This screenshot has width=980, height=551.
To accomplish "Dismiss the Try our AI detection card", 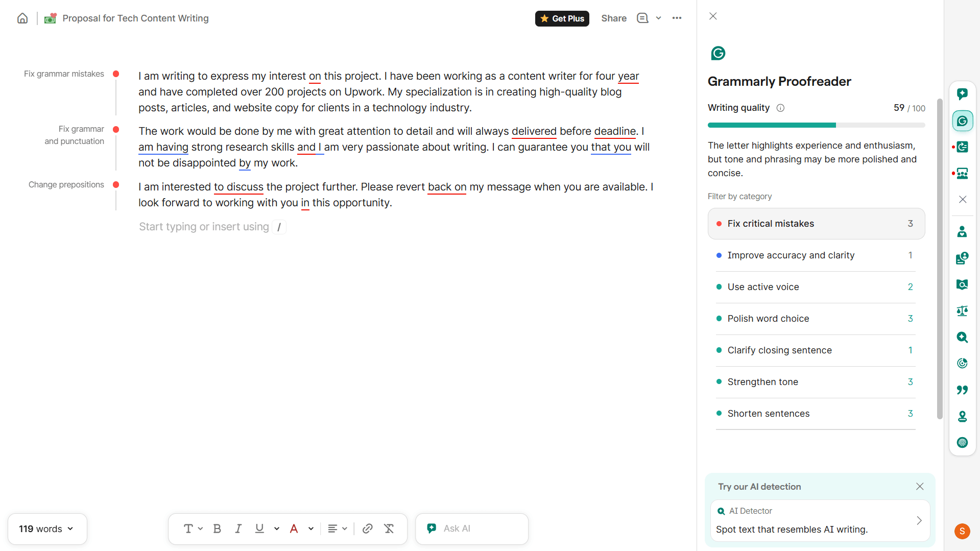I will click(920, 487).
